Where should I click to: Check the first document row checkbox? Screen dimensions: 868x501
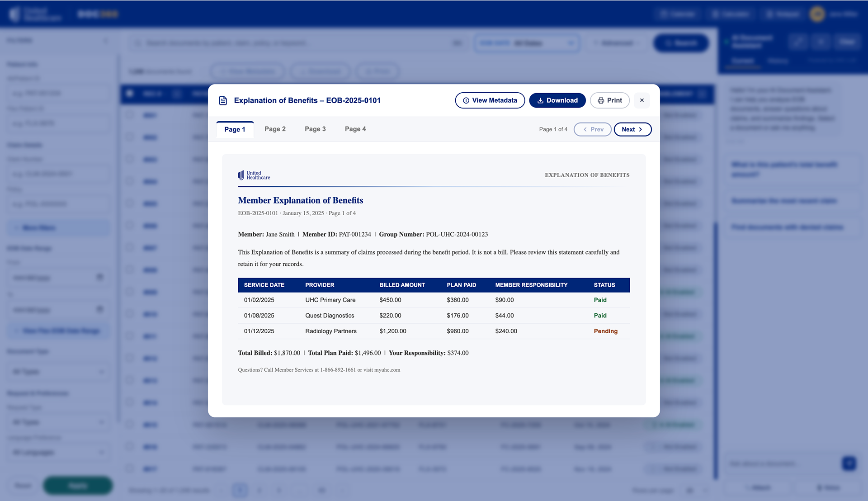click(x=130, y=115)
